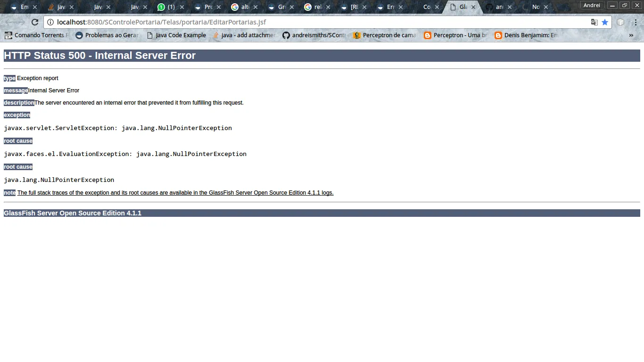Open the 'Perceptron de cama' bookmark

[x=385, y=35]
